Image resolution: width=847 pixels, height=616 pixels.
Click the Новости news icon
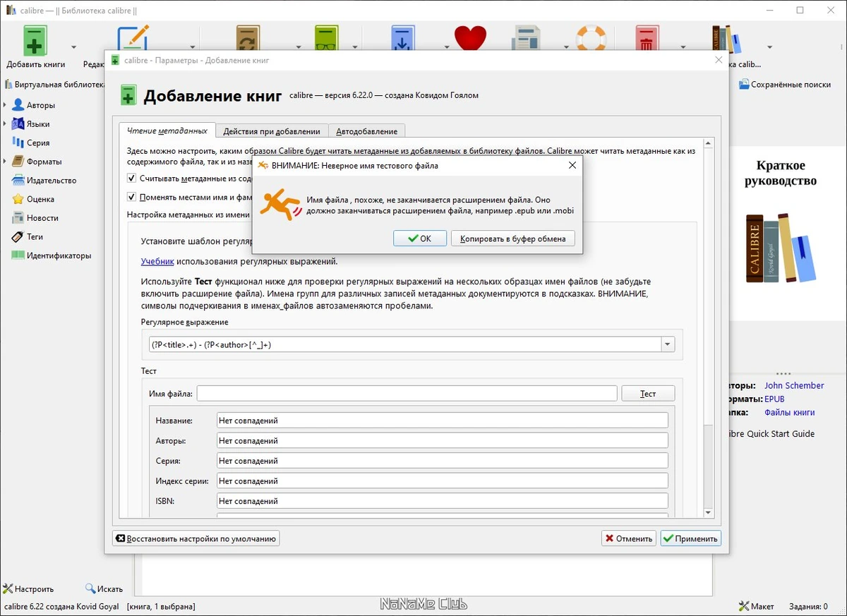[18, 218]
